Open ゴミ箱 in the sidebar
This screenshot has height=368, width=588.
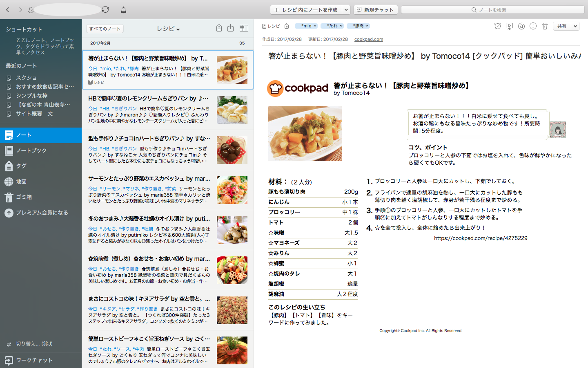[41, 197]
